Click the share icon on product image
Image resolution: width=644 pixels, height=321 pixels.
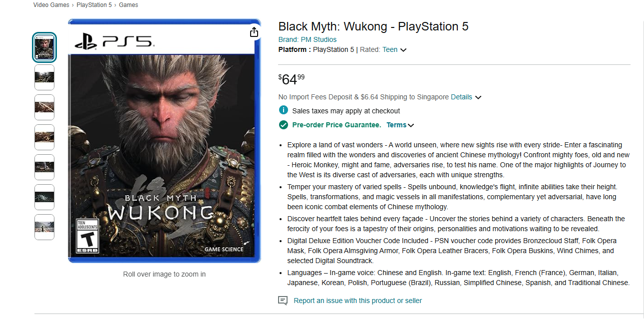254,32
